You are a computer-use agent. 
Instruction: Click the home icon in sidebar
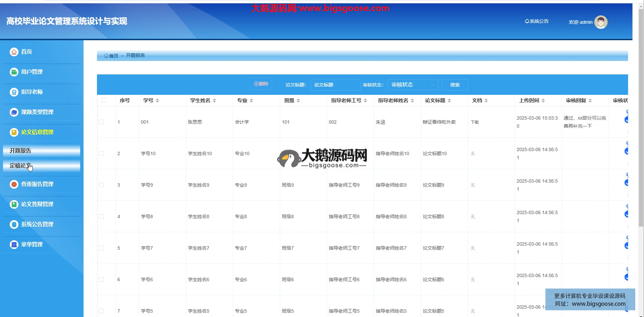pos(14,52)
